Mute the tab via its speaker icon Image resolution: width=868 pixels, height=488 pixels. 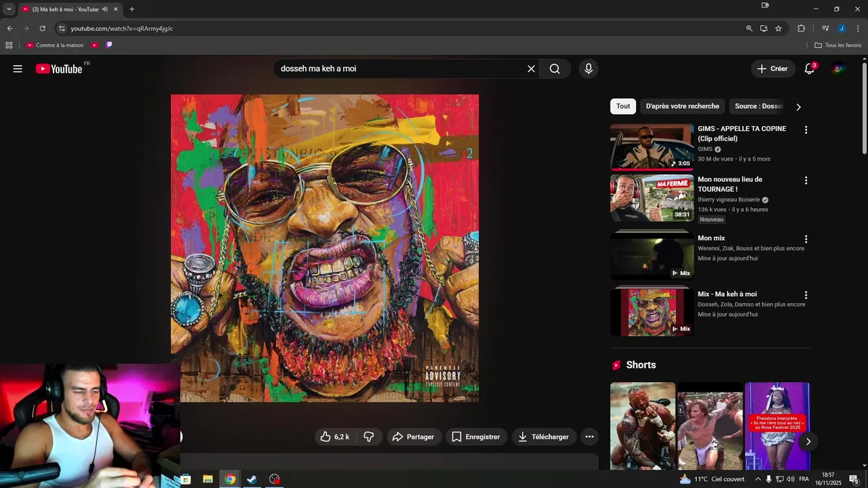click(x=104, y=9)
